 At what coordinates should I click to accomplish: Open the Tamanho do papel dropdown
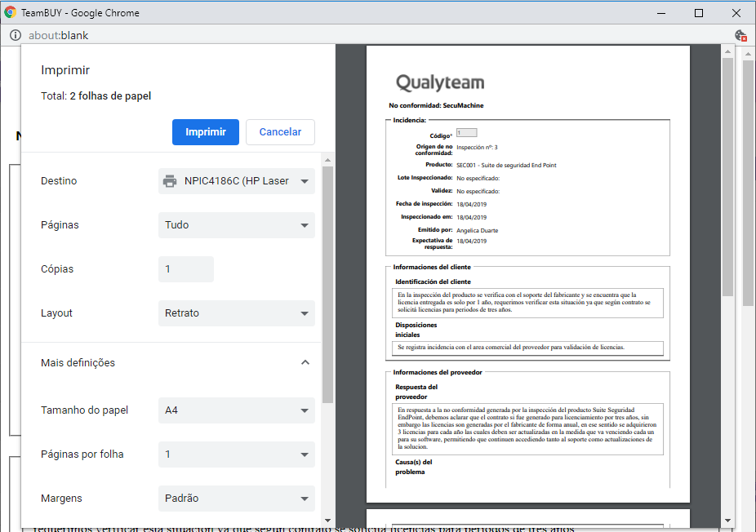point(236,410)
